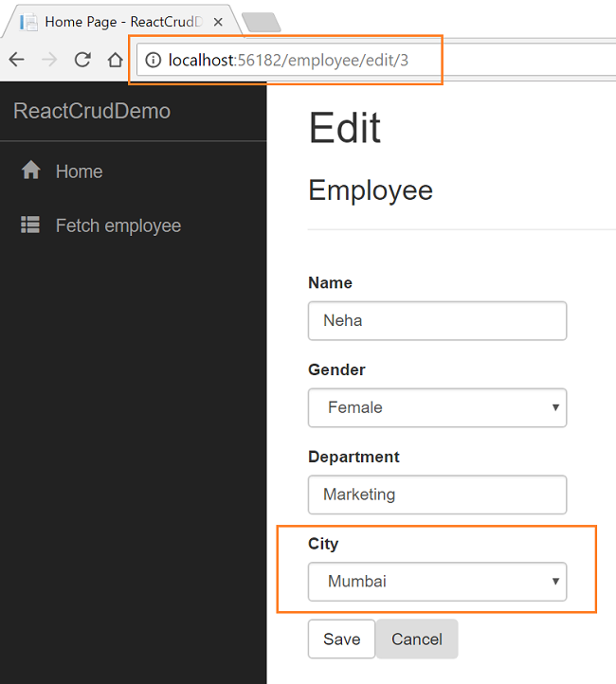The width and height of the screenshot is (616, 684).
Task: Click the Fetch employee list icon
Action: [31, 225]
